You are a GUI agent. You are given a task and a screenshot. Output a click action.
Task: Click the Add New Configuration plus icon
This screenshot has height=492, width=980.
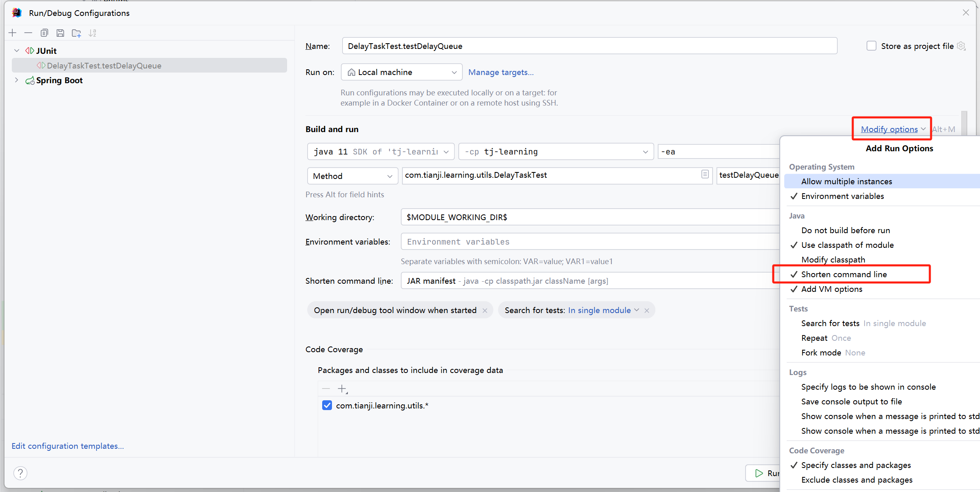12,33
